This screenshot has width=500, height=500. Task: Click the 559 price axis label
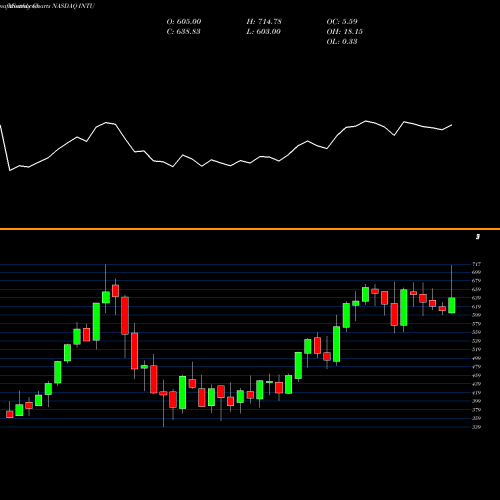point(476,332)
